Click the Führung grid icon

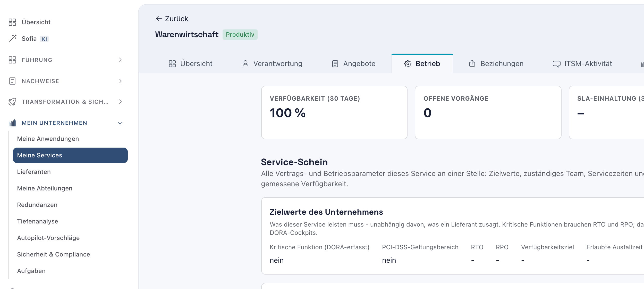click(x=12, y=60)
